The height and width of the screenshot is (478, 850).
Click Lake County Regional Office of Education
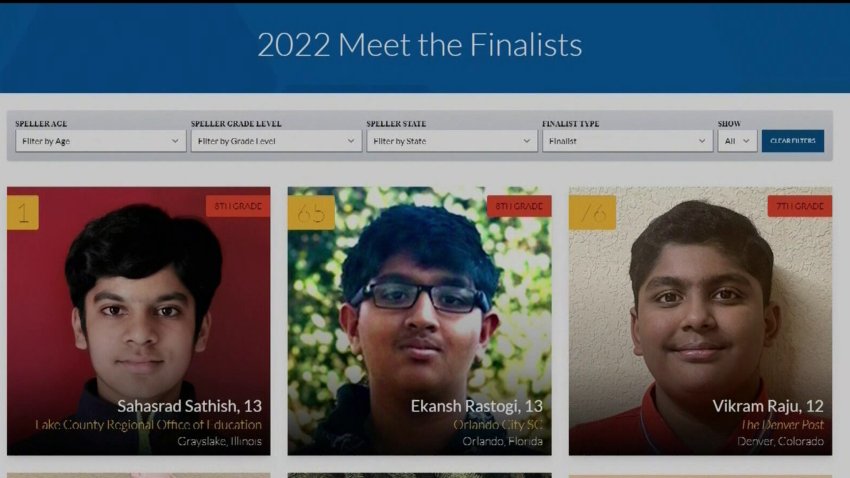tap(149, 425)
